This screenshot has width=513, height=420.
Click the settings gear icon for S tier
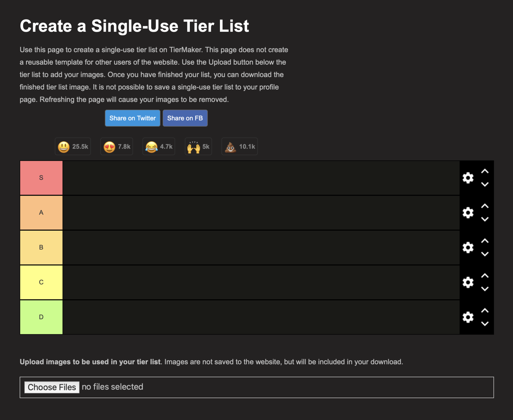468,178
